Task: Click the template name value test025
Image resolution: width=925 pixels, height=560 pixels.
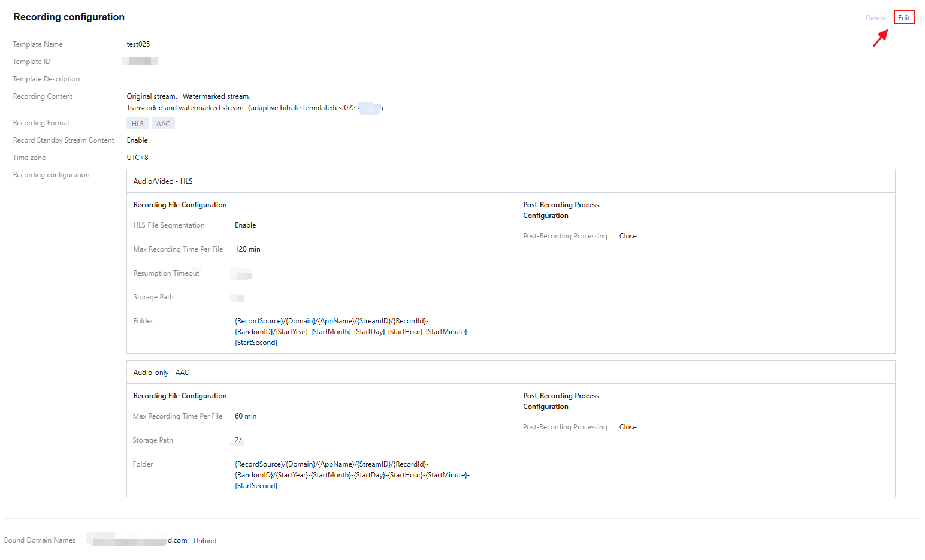Action: point(138,44)
